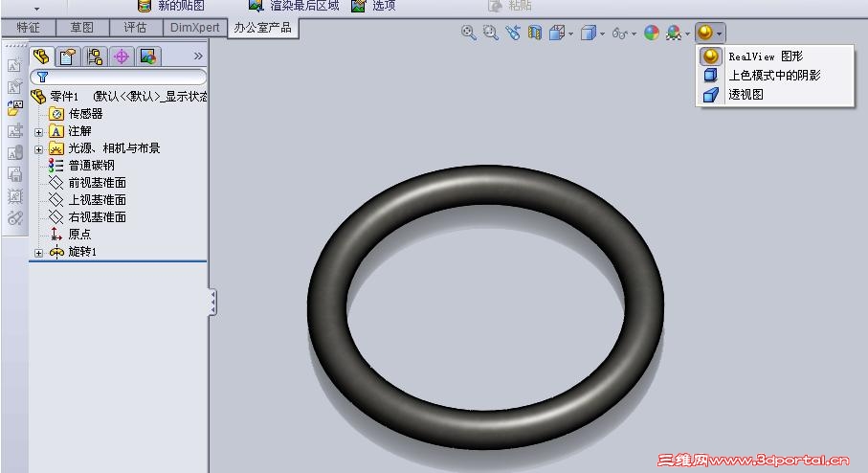Click the panel collapse handle beside feature tree
The image size is (868, 473).
click(212, 303)
